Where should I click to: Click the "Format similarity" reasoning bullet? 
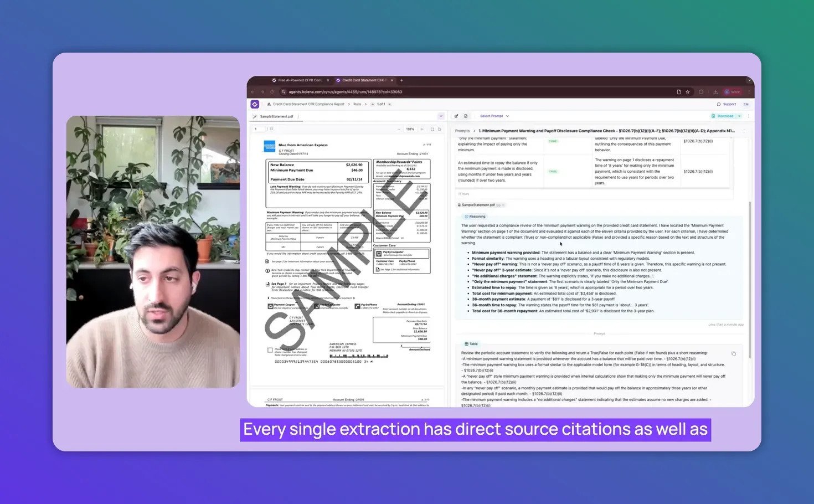click(561, 259)
